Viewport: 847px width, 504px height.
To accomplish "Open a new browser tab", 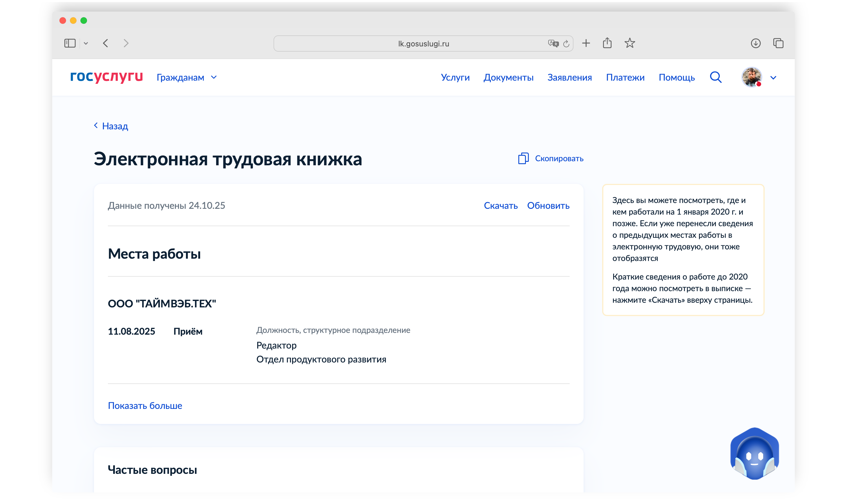I will point(586,43).
